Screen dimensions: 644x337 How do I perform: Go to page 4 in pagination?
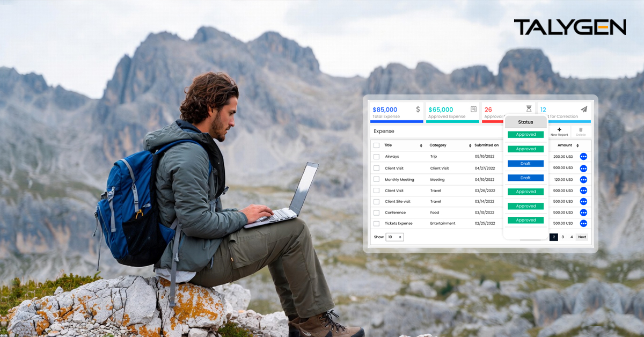tap(572, 237)
